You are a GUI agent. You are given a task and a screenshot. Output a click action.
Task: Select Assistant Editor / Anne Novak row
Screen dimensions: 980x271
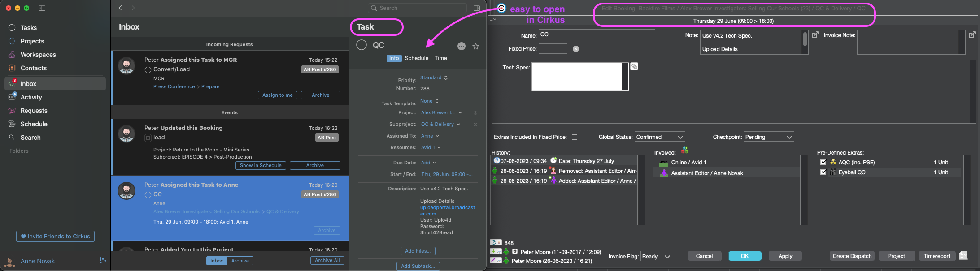[x=727, y=173]
